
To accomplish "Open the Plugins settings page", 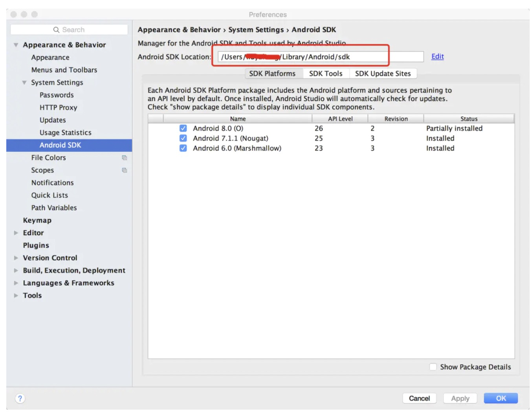I will (x=36, y=245).
